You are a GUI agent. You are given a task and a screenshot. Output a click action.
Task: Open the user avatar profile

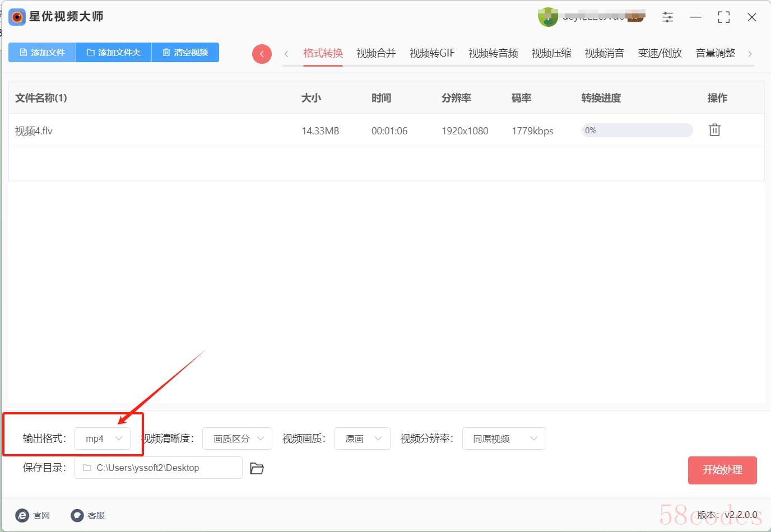(547, 17)
